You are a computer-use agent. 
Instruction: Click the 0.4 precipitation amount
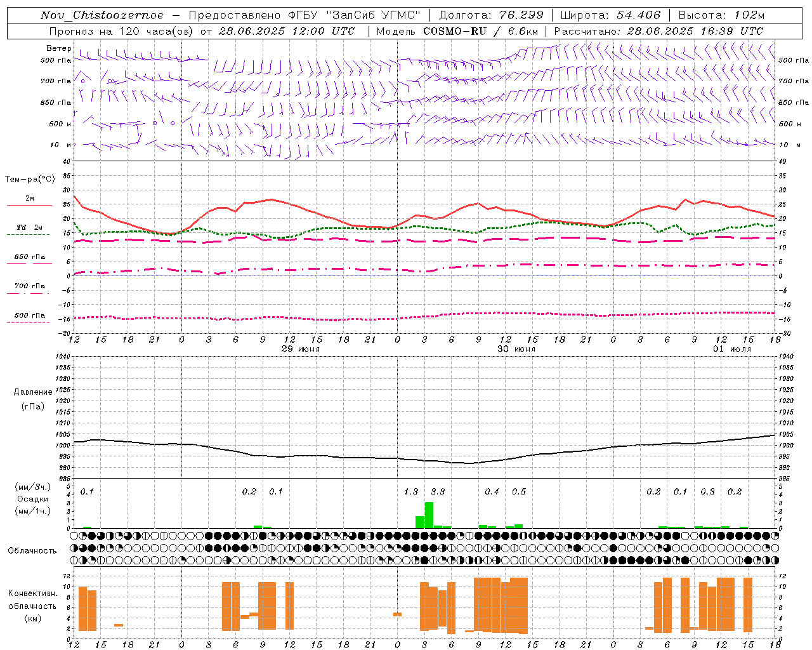pos(492,492)
